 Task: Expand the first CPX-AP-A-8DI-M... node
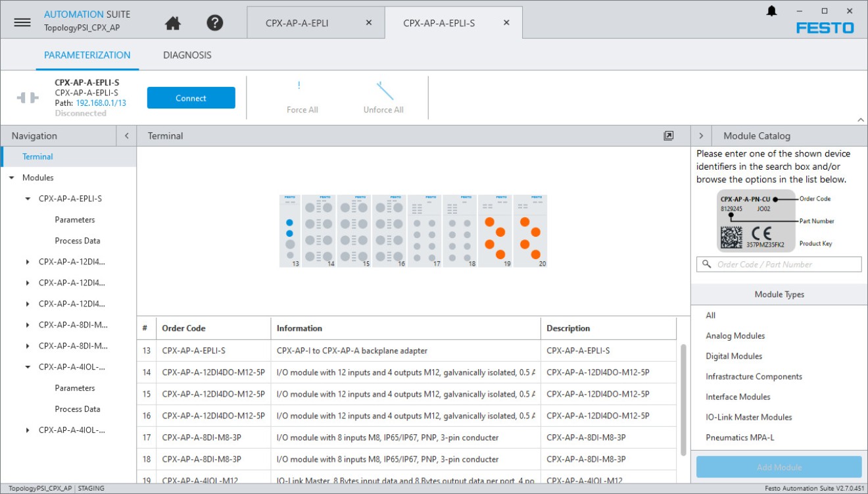pyautogui.click(x=28, y=325)
